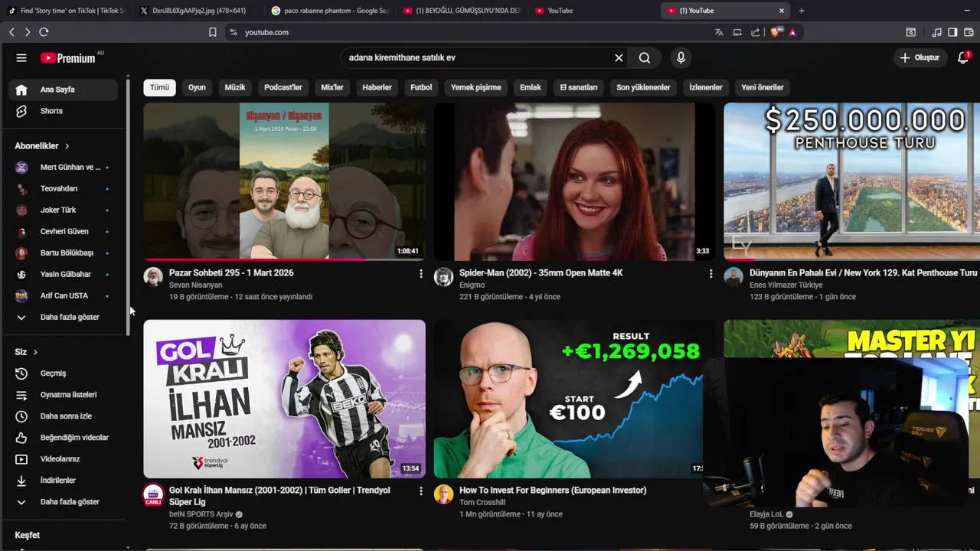
Task: Open Yasin Gülbahar subscription channel
Action: [64, 274]
